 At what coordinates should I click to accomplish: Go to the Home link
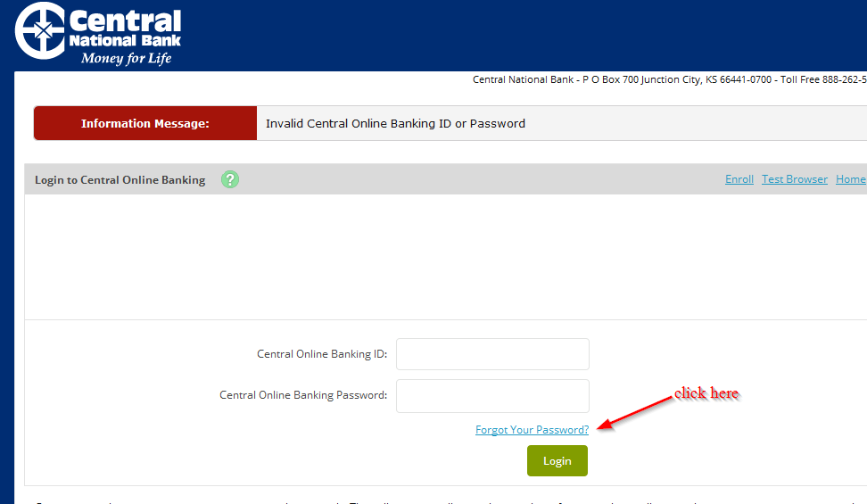click(850, 179)
